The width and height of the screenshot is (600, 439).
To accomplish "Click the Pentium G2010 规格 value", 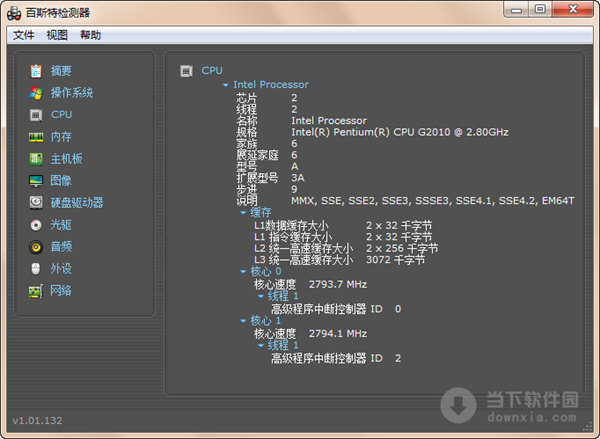I will point(400,132).
